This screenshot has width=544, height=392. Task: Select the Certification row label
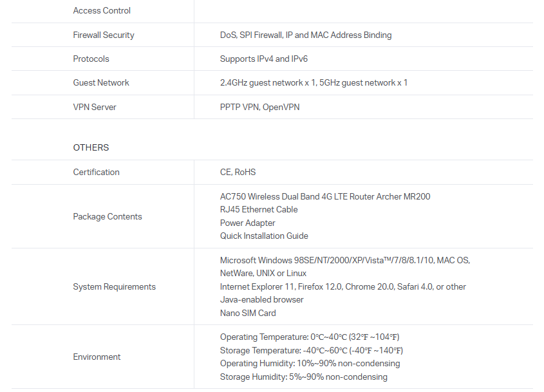[96, 172]
